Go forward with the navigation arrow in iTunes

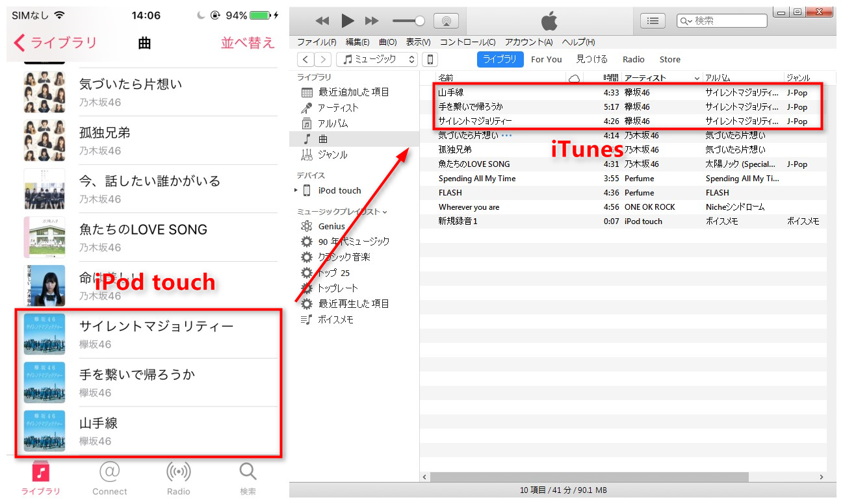tap(323, 59)
